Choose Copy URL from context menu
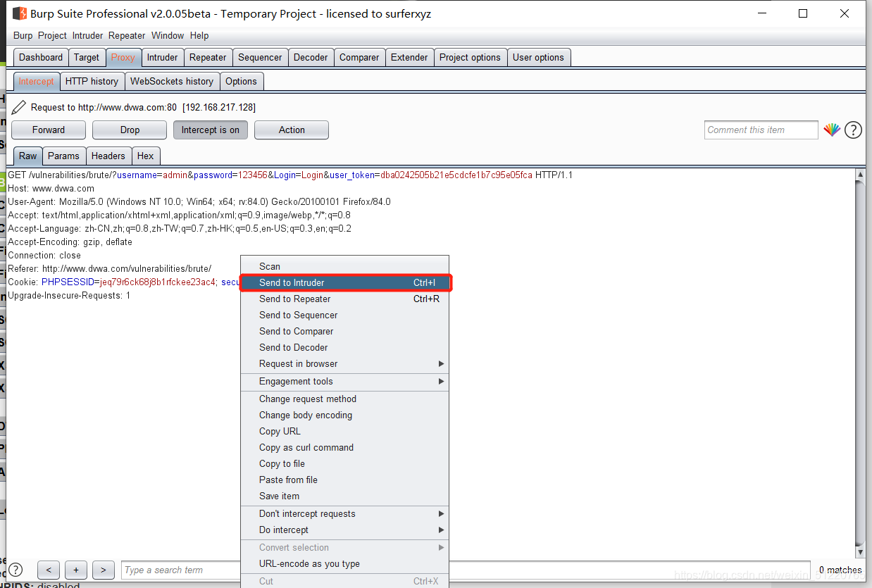The width and height of the screenshot is (872, 588). (344, 431)
